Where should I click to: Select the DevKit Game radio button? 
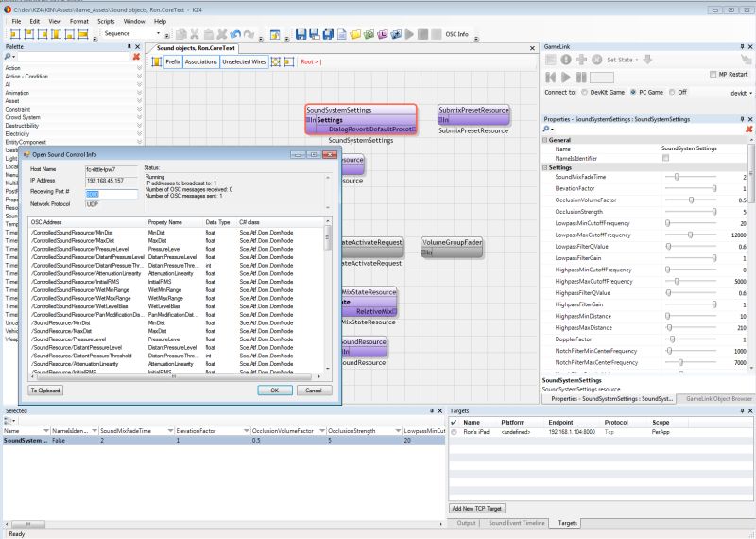point(584,92)
